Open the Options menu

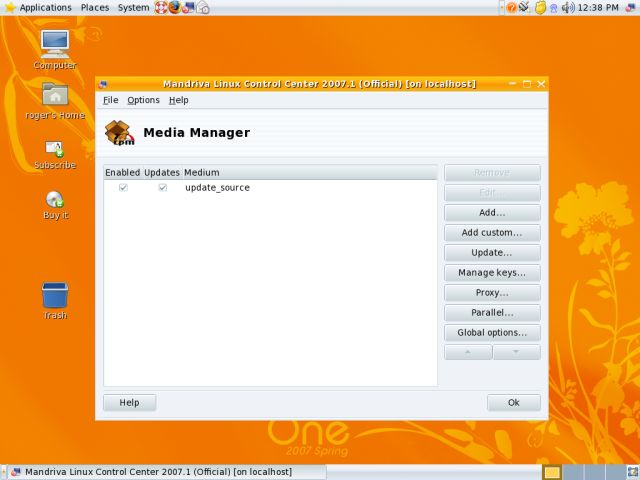143,100
